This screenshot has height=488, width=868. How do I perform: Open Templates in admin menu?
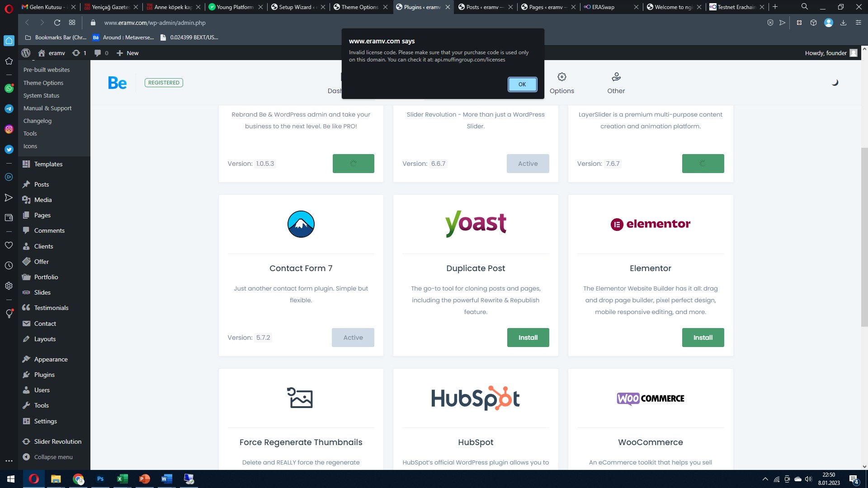point(48,164)
